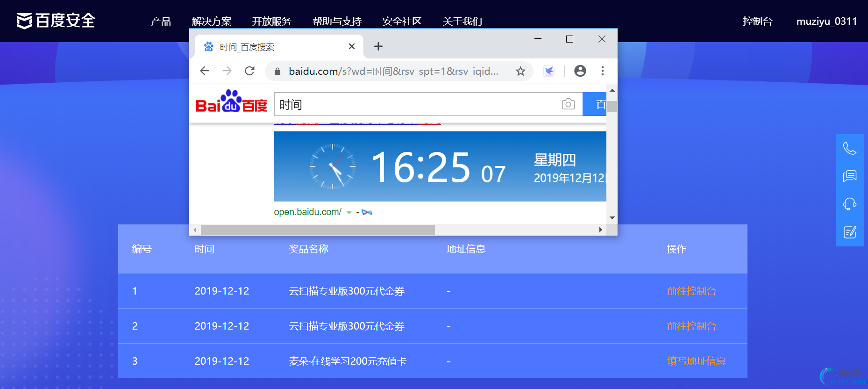The image size is (868, 389).
Task: Open the muziyu_0311 account menu
Action: (826, 21)
